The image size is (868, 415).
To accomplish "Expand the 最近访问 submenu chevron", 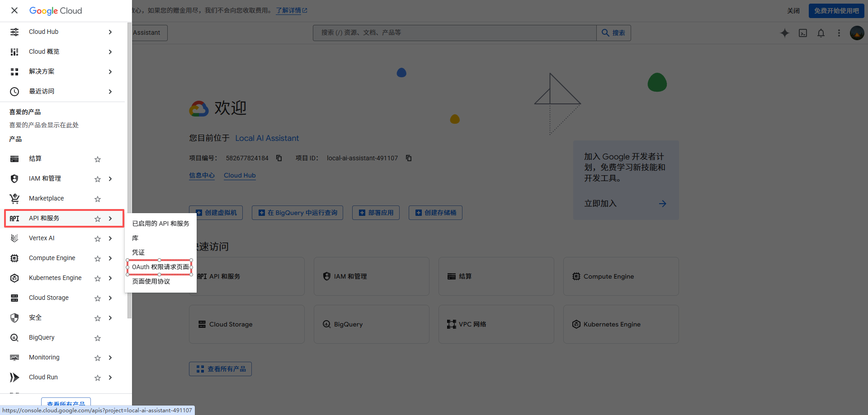I will (110, 92).
